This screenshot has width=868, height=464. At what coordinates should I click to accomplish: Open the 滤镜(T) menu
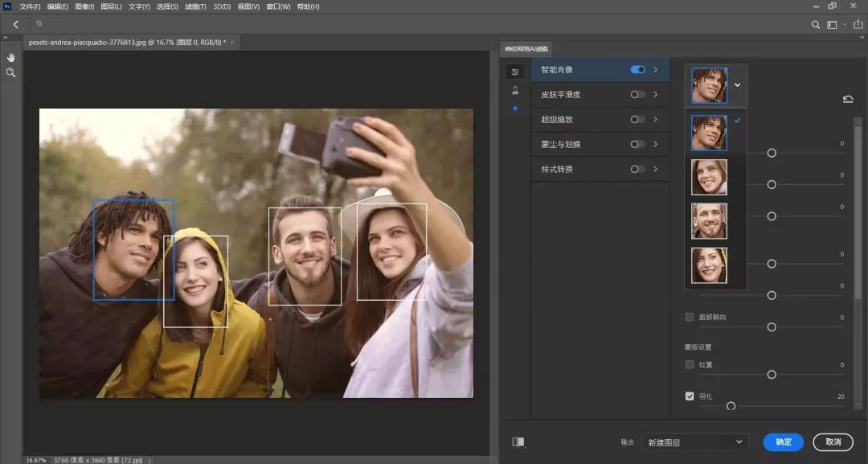click(x=194, y=6)
